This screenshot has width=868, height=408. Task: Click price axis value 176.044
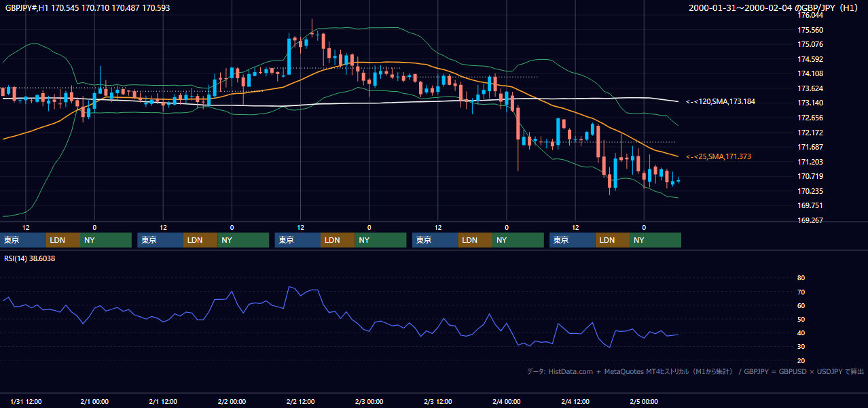click(x=810, y=15)
